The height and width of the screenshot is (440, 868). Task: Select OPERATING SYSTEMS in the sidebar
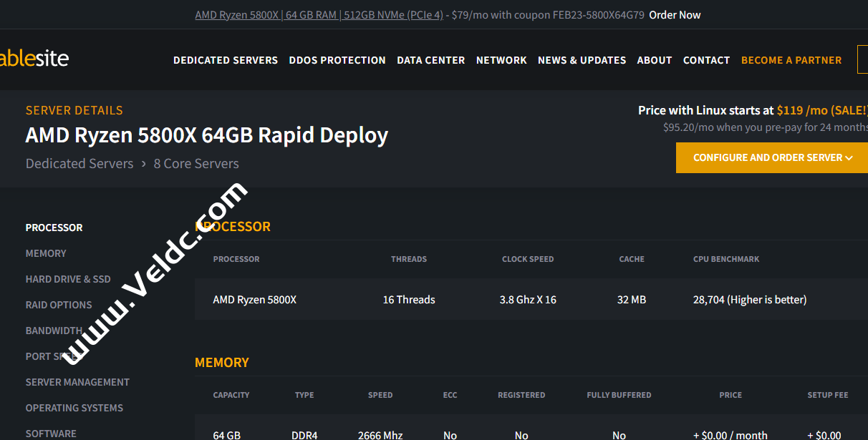point(74,407)
